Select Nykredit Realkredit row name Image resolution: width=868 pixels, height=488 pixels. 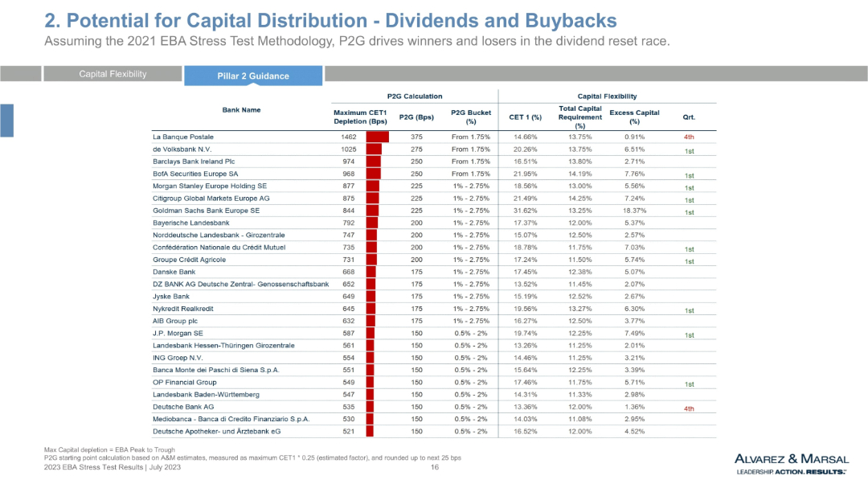(x=182, y=309)
